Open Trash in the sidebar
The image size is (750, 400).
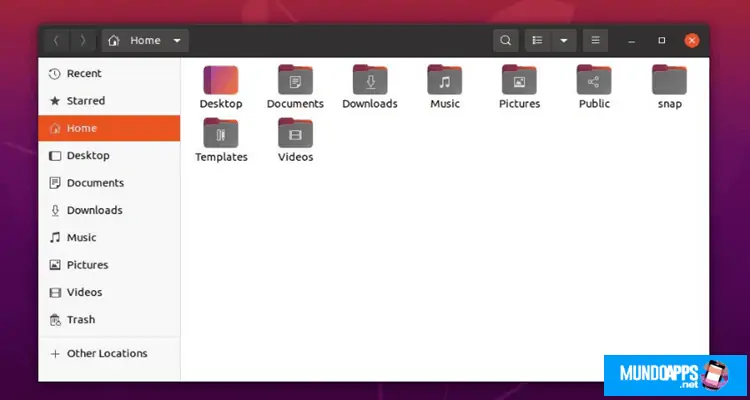[x=109, y=319]
